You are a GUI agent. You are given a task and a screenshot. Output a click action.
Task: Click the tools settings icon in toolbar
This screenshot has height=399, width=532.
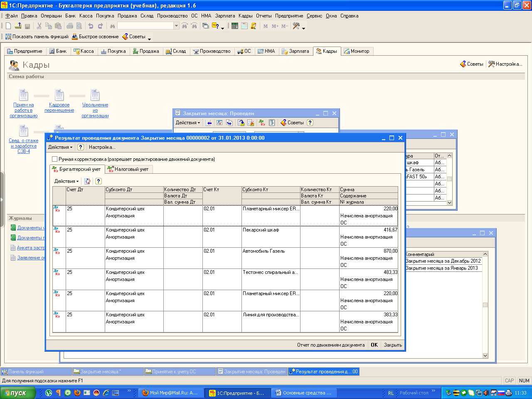click(x=296, y=26)
